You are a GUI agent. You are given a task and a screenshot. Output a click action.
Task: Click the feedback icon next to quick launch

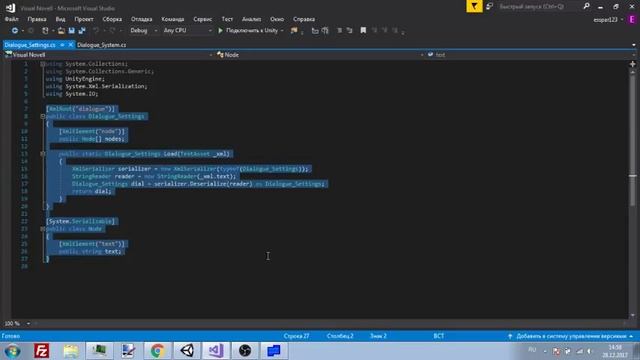click(x=489, y=6)
